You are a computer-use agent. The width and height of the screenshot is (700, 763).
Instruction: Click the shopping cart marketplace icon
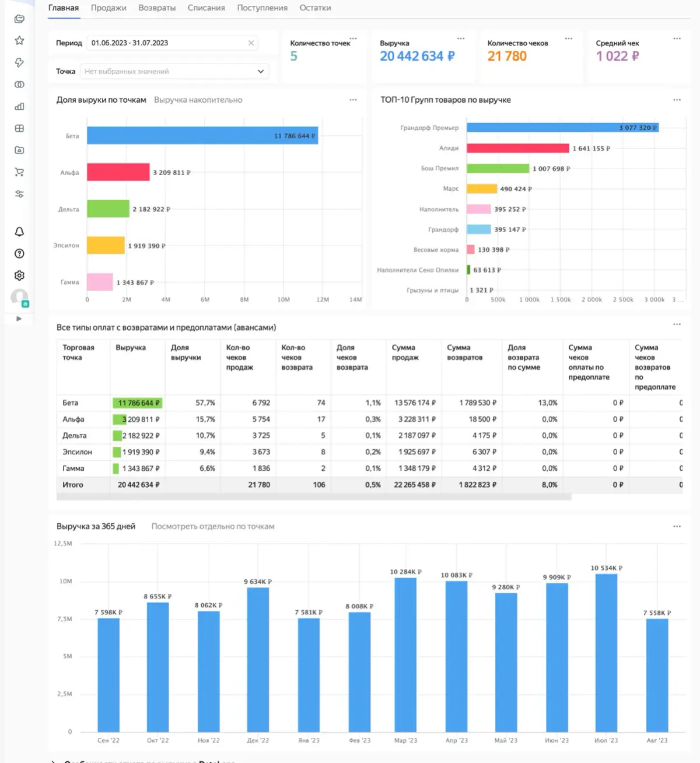click(x=19, y=171)
